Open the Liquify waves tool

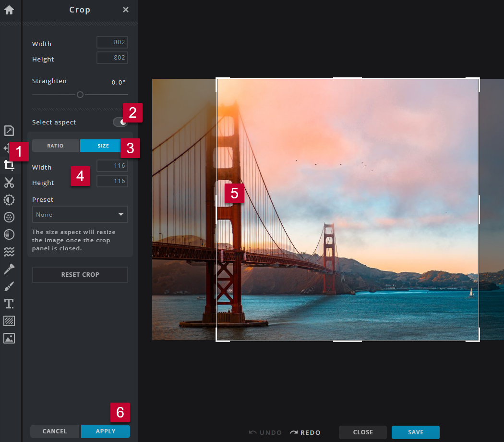tap(10, 252)
